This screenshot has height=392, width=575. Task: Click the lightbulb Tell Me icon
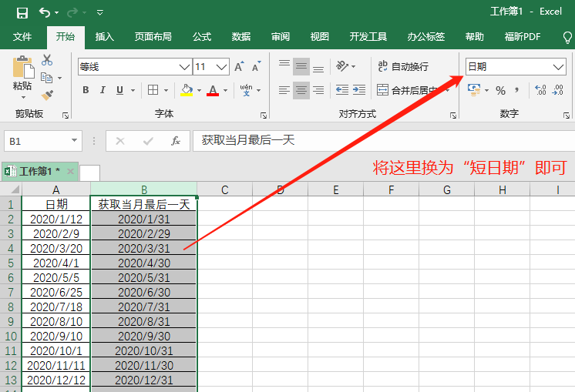click(567, 37)
